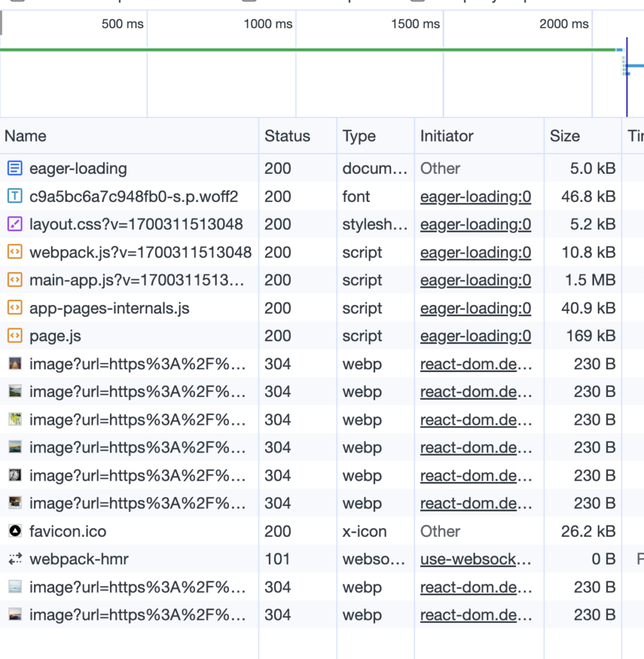Click image thumbnail directly below page.js row
This screenshot has height=659, width=644.
(x=15, y=364)
